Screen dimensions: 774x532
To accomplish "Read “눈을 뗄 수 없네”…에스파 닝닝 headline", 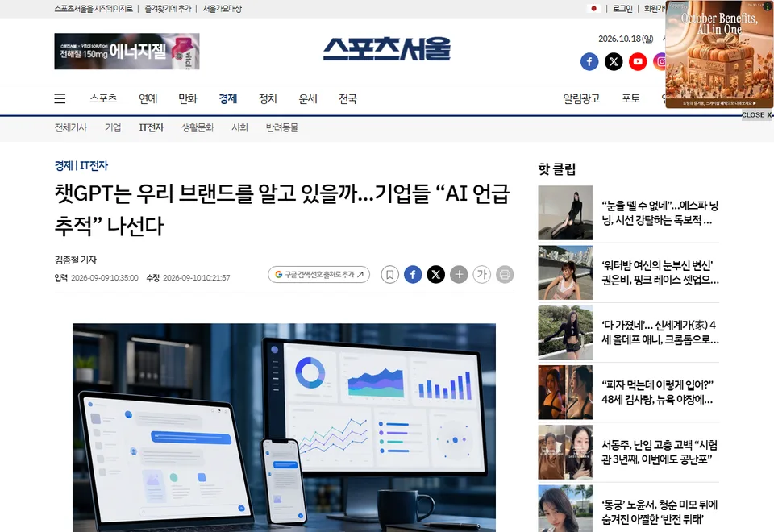I will point(660,213).
